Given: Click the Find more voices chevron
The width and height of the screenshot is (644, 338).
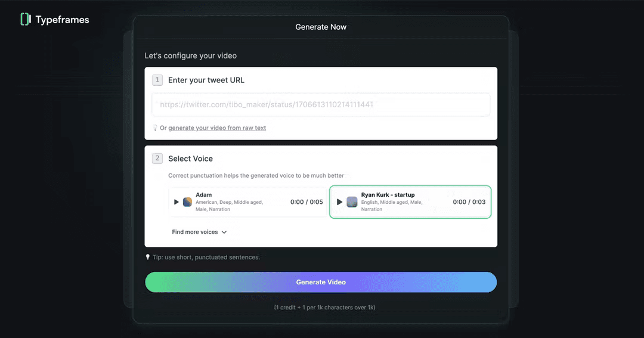Looking at the screenshot, I should click(224, 232).
